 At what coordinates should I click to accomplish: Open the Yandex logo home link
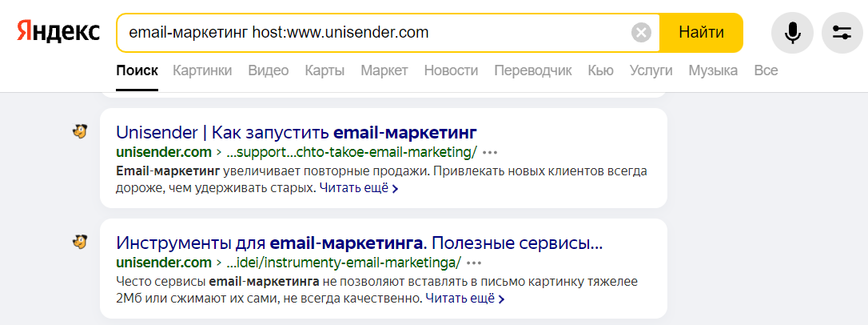tap(58, 31)
